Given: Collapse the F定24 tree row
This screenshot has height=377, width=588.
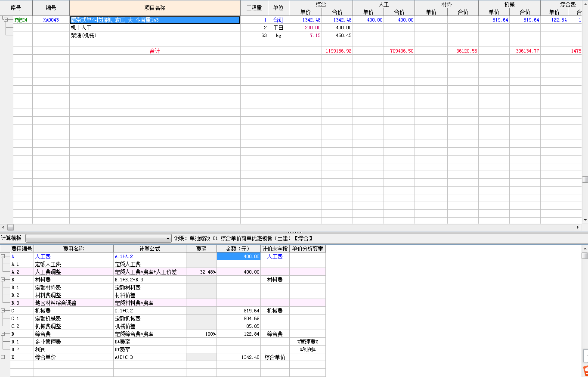Looking at the screenshot, I should coord(6,19).
